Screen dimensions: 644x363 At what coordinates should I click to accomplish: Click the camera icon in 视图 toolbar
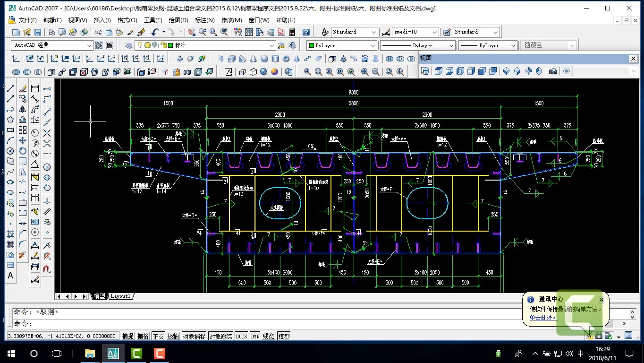[x=552, y=71]
